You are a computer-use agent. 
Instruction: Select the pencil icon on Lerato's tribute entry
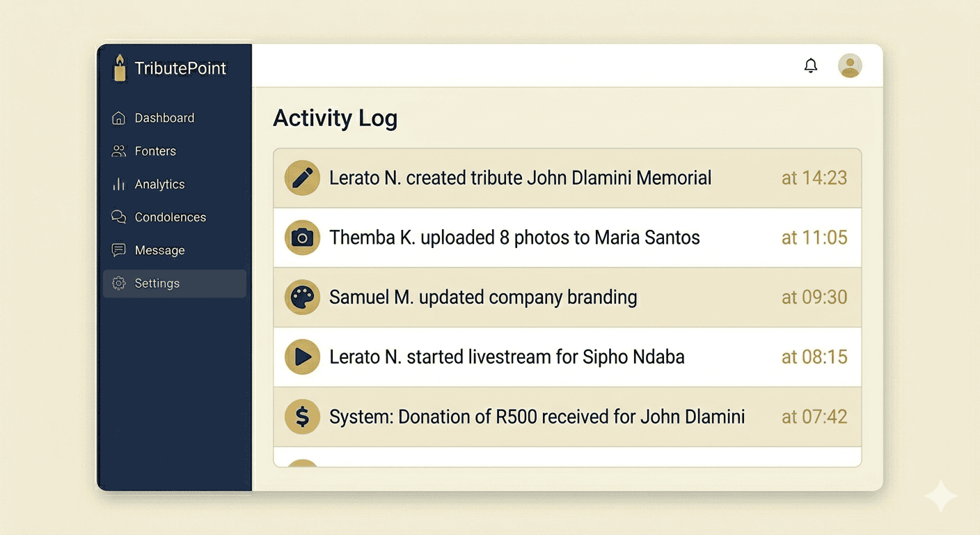tap(301, 178)
